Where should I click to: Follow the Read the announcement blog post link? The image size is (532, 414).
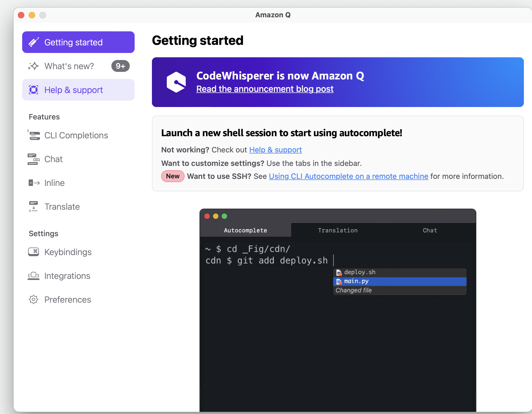(265, 89)
